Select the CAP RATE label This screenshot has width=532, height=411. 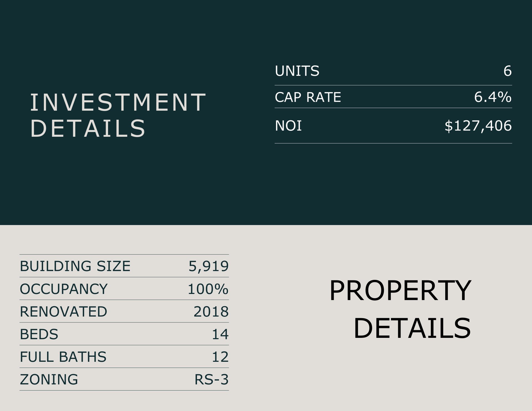308,97
